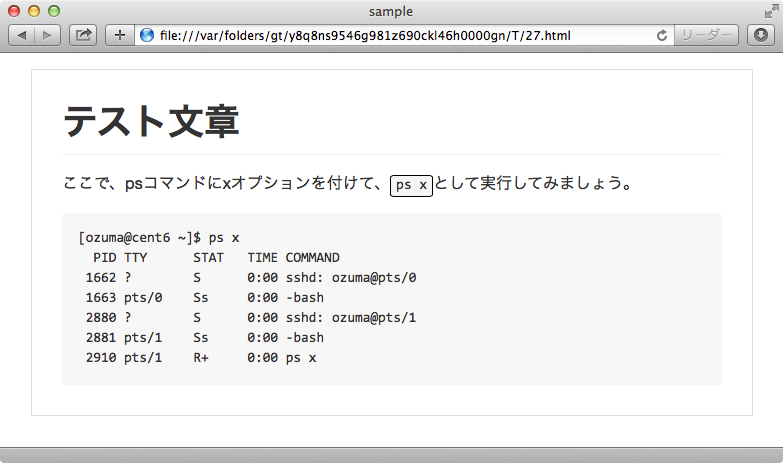Click the row for PID 2910
This screenshot has height=463, width=783.
[x=201, y=358]
